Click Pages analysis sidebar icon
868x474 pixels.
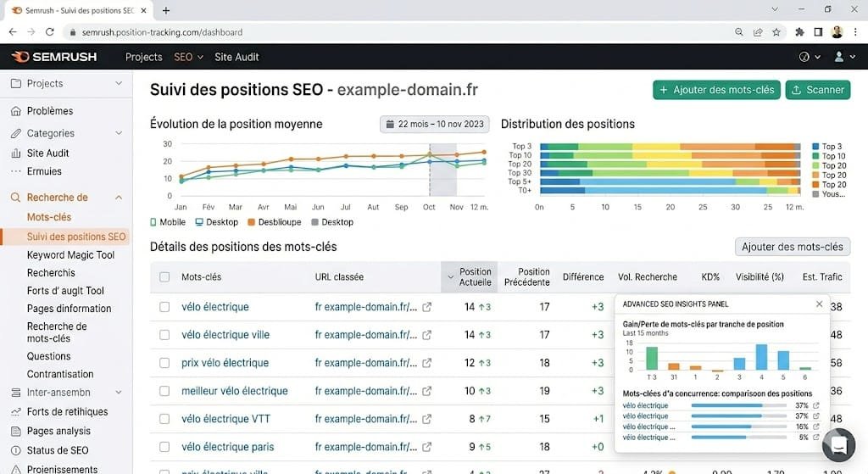tap(16, 431)
